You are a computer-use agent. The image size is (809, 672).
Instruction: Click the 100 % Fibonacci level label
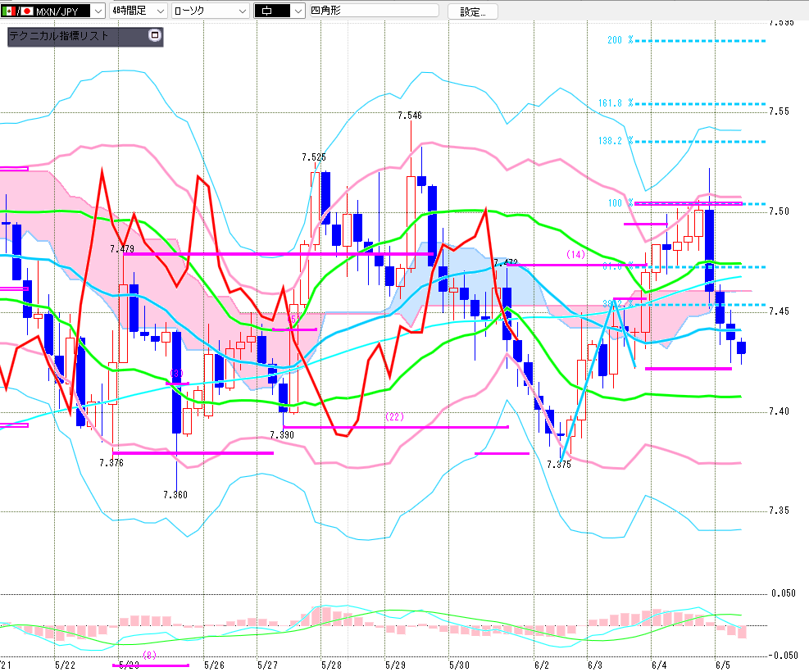620,203
